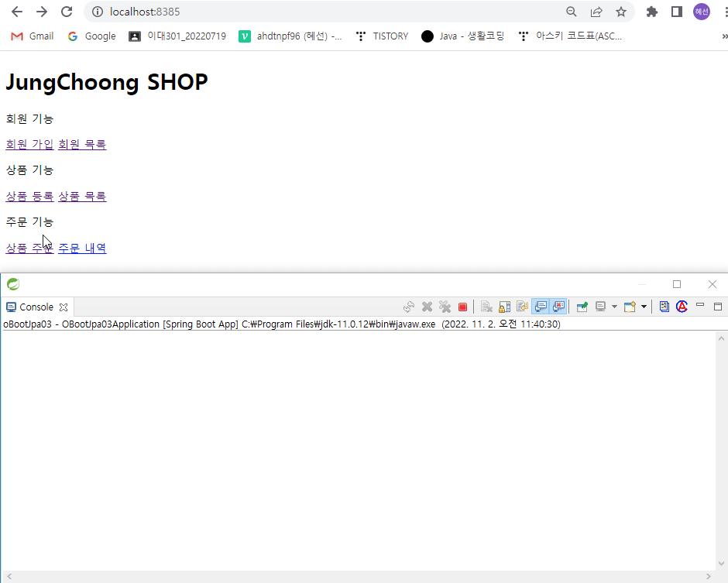Screen dimensions: 728x583
Task: Open the browser extensions puzzle icon
Action: [652, 12]
